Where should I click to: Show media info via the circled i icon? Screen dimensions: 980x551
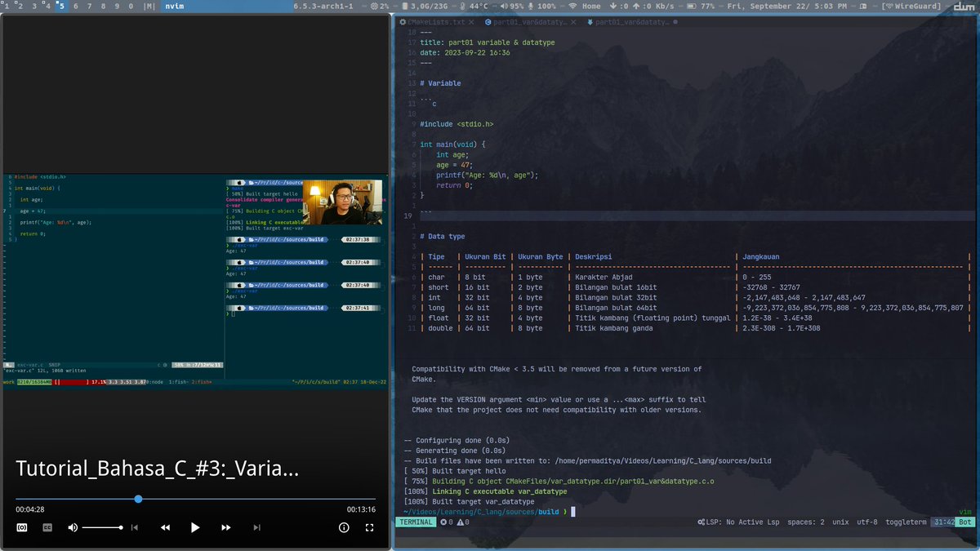344,528
